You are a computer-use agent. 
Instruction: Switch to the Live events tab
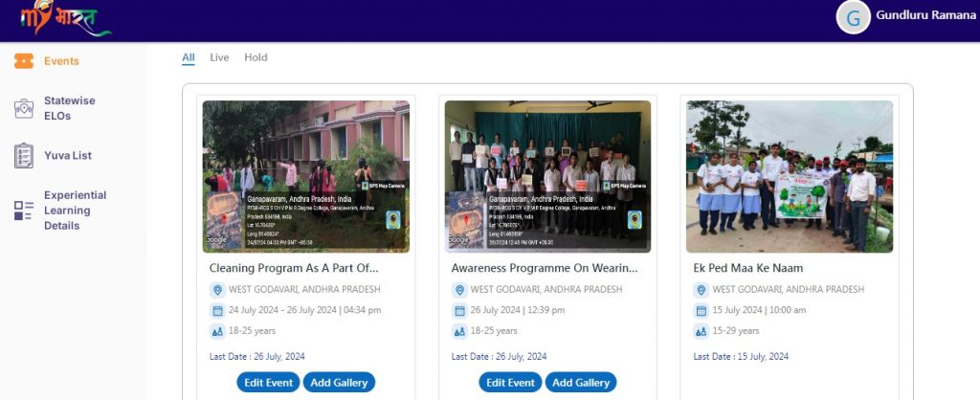click(x=219, y=57)
